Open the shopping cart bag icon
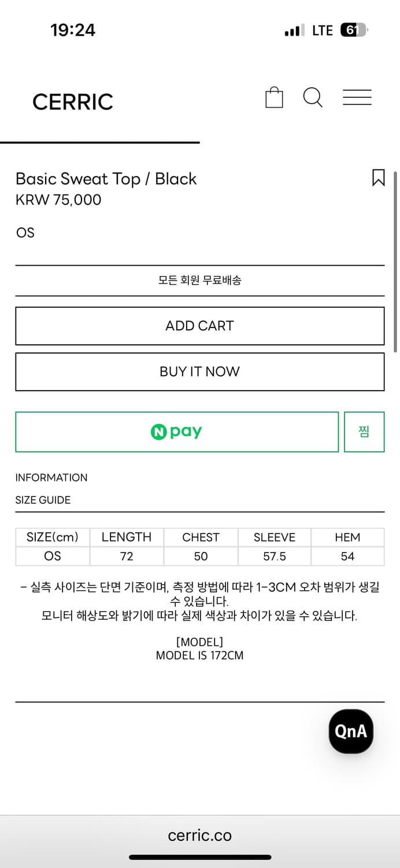 (x=274, y=97)
